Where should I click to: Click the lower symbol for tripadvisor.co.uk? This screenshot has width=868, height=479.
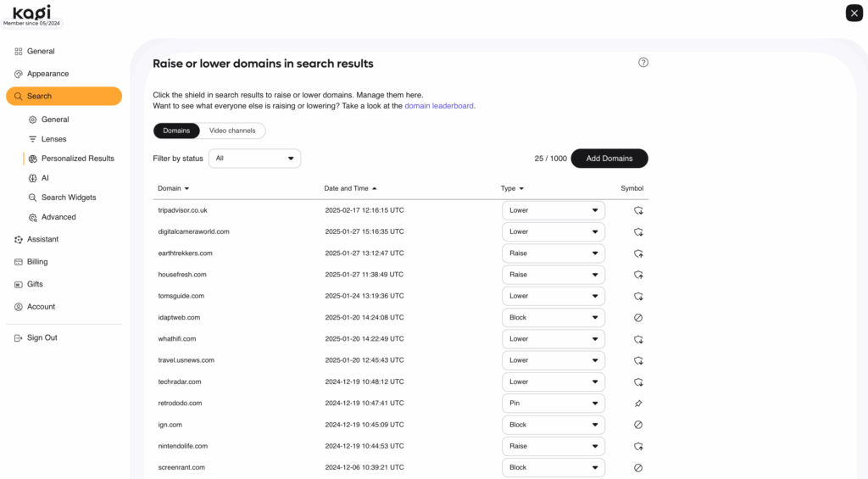pos(638,210)
